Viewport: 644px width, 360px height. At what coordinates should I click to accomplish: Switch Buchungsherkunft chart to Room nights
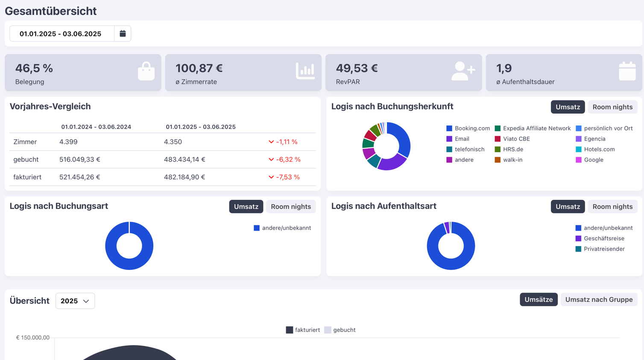612,107
